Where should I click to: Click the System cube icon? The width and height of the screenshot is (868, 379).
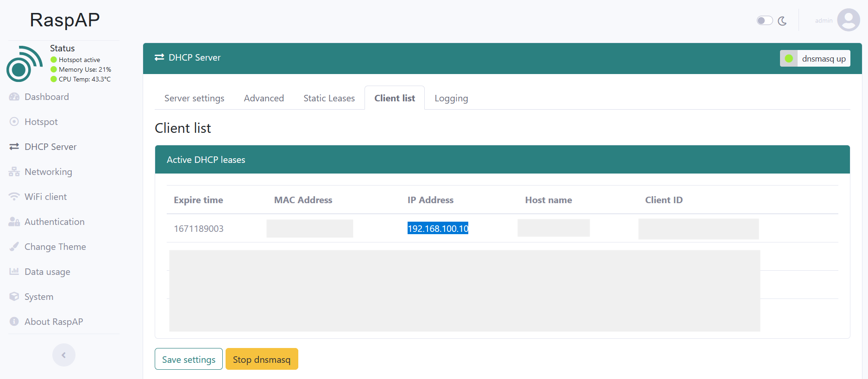(14, 297)
